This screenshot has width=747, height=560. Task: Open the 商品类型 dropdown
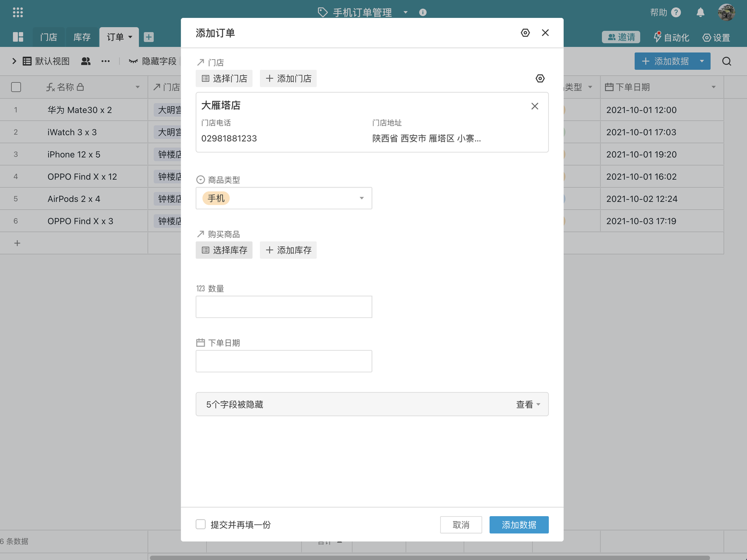pos(284,198)
